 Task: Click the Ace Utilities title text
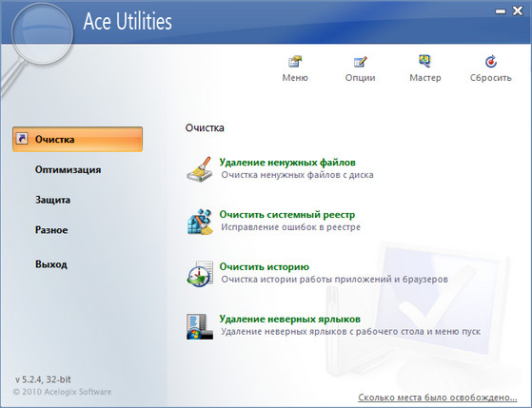coord(128,21)
